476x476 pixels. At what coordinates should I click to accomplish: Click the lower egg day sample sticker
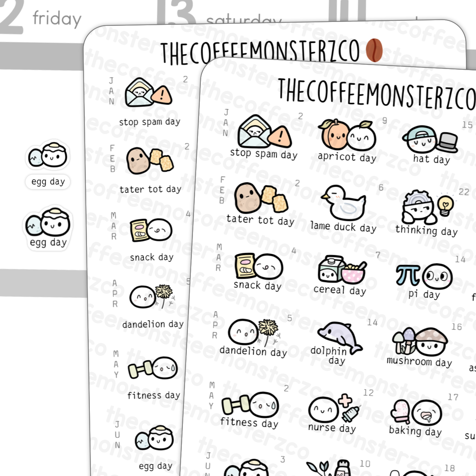48,228
